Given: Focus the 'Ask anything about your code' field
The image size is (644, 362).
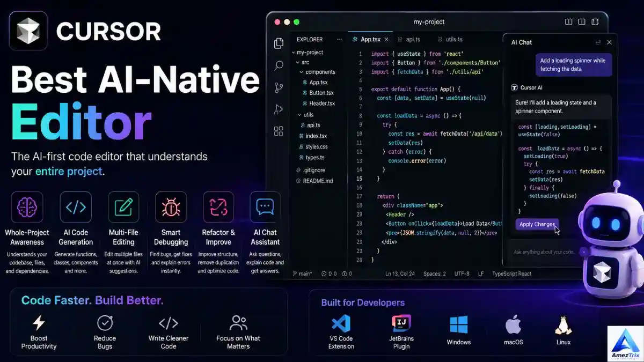Looking at the screenshot, I should [x=544, y=252].
